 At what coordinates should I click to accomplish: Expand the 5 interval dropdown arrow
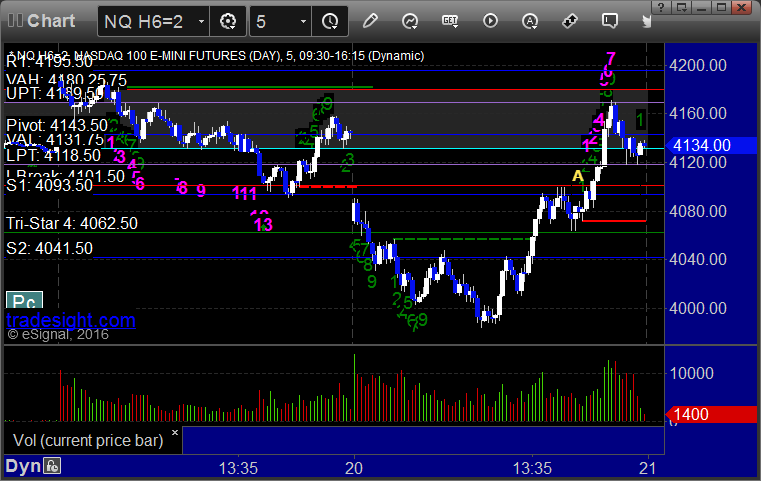tap(303, 22)
